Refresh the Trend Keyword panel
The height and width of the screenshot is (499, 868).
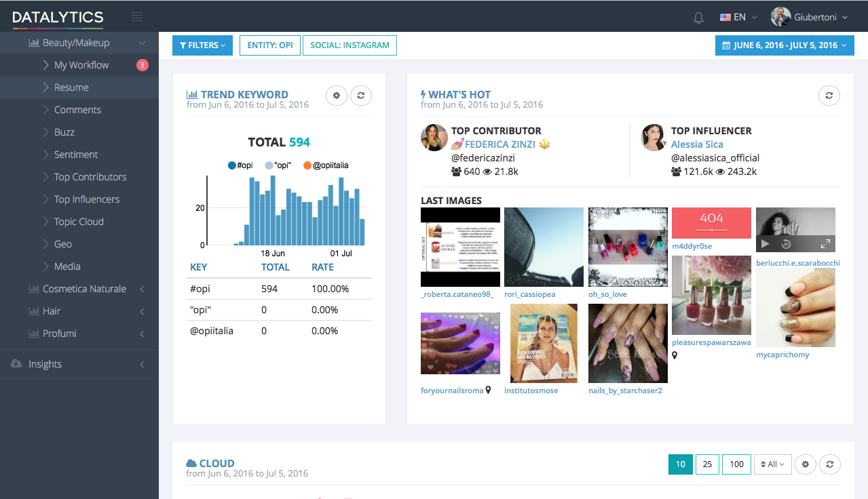pyautogui.click(x=360, y=96)
